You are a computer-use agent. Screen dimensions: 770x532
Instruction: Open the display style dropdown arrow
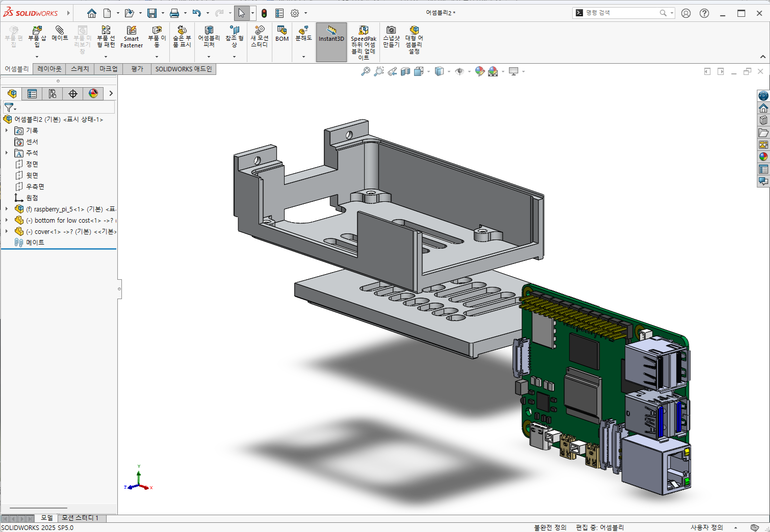(x=449, y=72)
